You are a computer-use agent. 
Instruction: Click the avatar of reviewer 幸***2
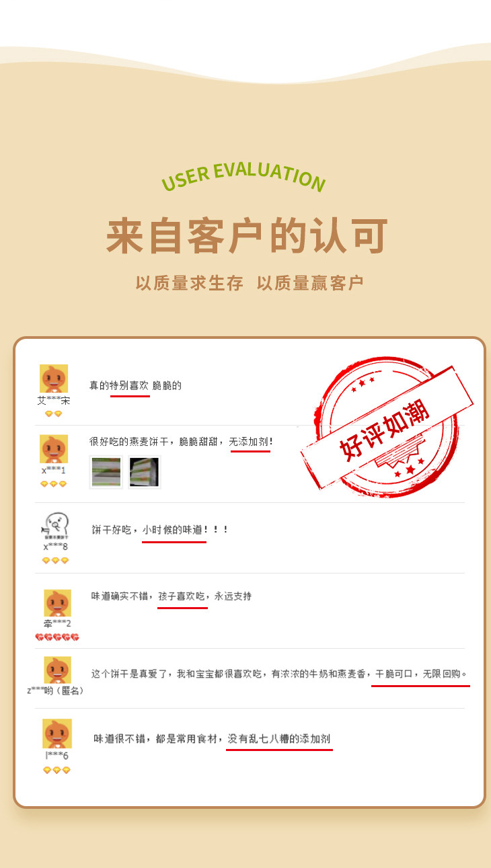57,603
